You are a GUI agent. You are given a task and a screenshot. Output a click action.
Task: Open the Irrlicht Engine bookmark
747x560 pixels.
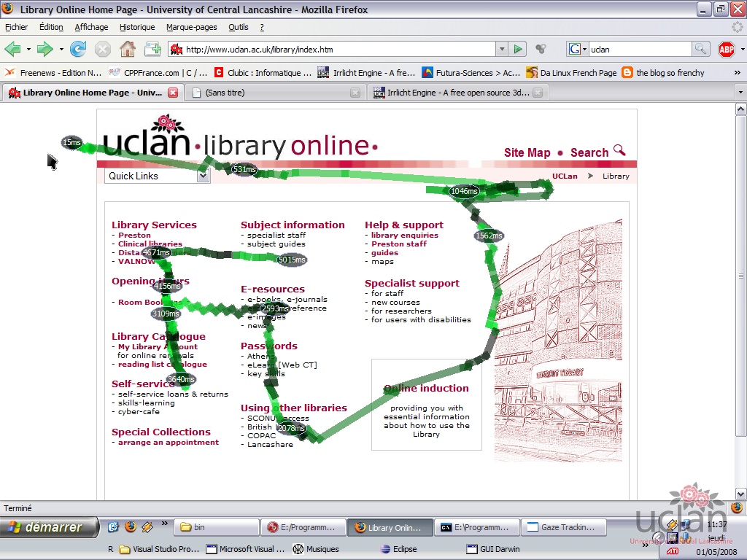[x=366, y=72]
